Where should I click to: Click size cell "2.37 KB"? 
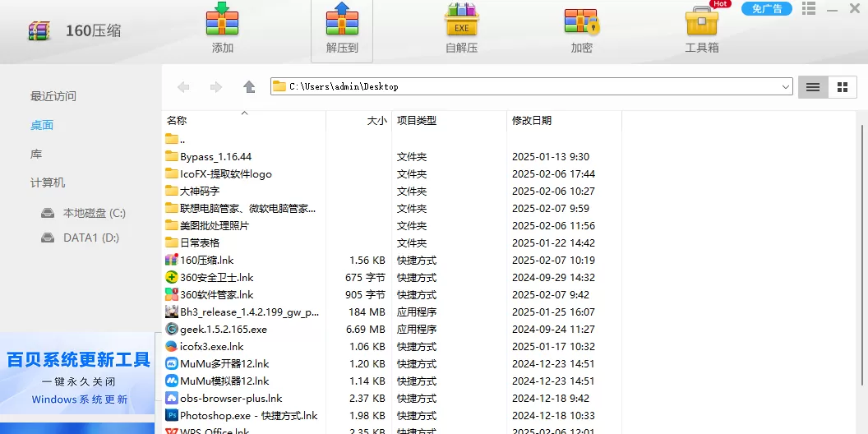coord(367,399)
